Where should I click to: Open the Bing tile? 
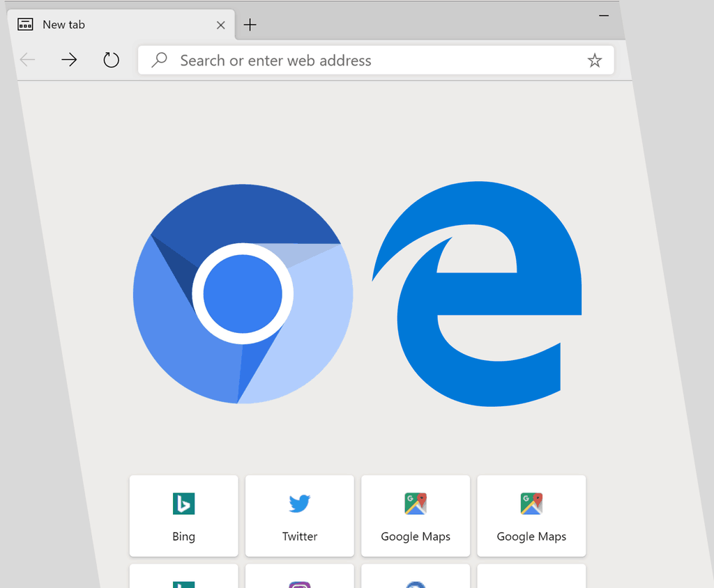coord(183,516)
